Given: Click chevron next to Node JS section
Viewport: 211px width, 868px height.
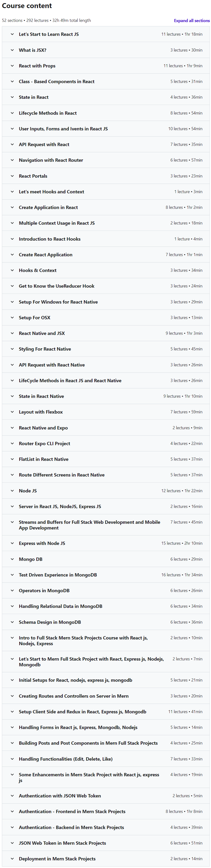Looking at the screenshot, I should (x=12, y=491).
